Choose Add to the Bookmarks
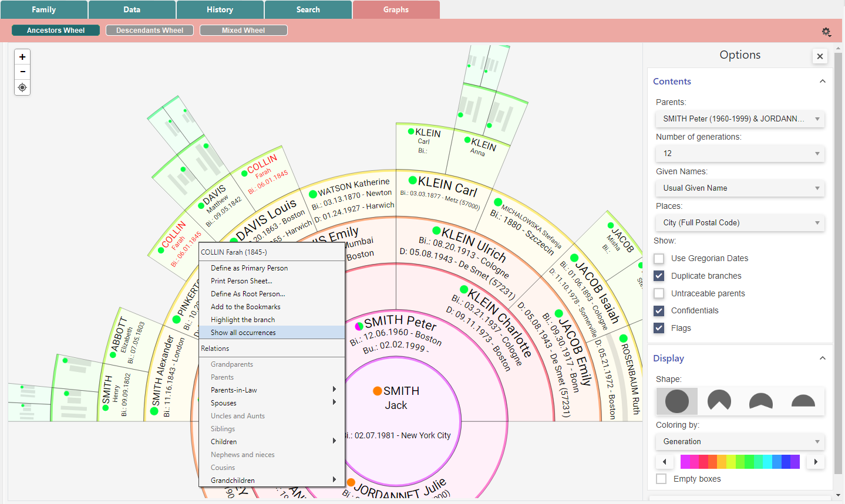 tap(272, 307)
